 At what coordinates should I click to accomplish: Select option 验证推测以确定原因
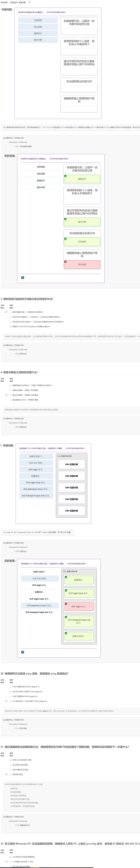click(x=10, y=765)
